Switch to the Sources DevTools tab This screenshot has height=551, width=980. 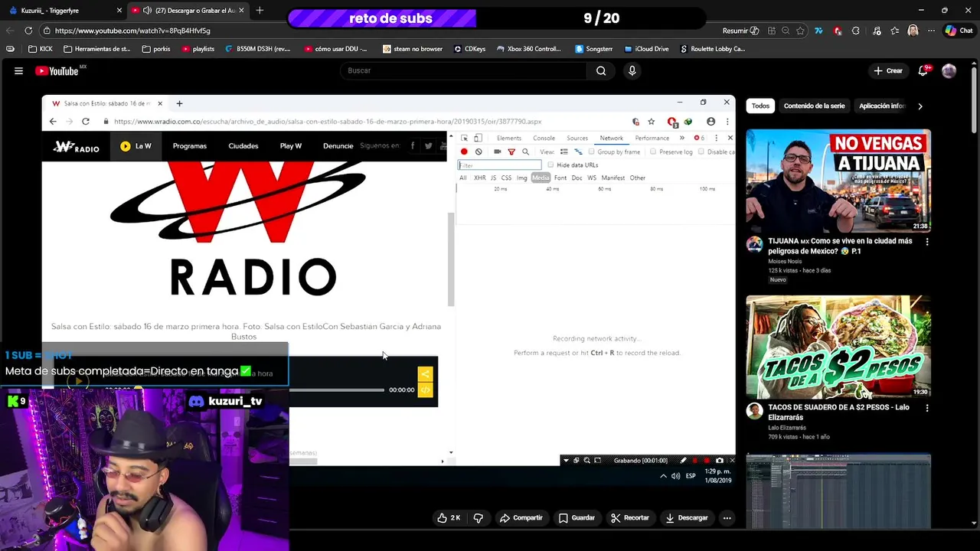(x=577, y=138)
